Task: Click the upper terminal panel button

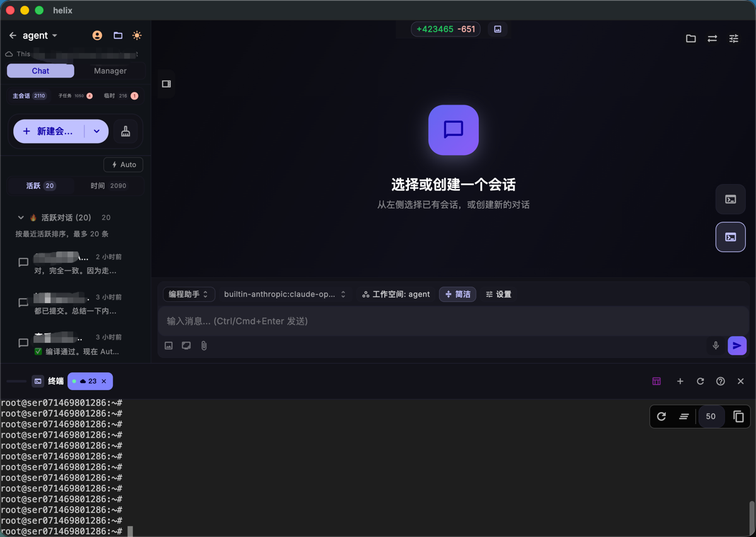Action: (731, 199)
